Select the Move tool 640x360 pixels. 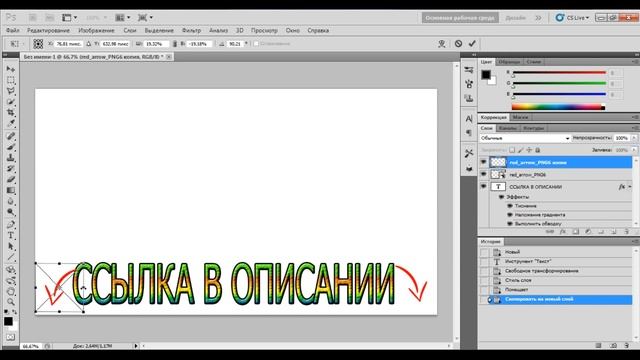tap(11, 69)
